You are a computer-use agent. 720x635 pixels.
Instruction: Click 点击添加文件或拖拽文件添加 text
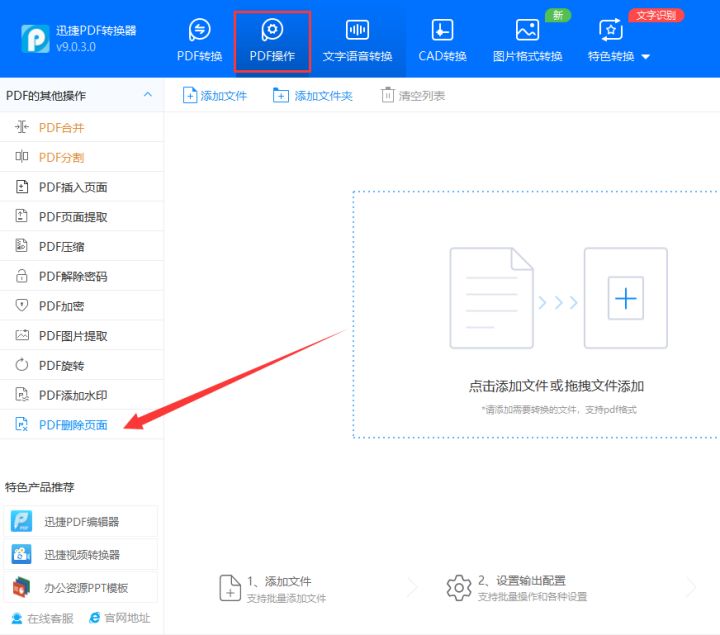556,386
